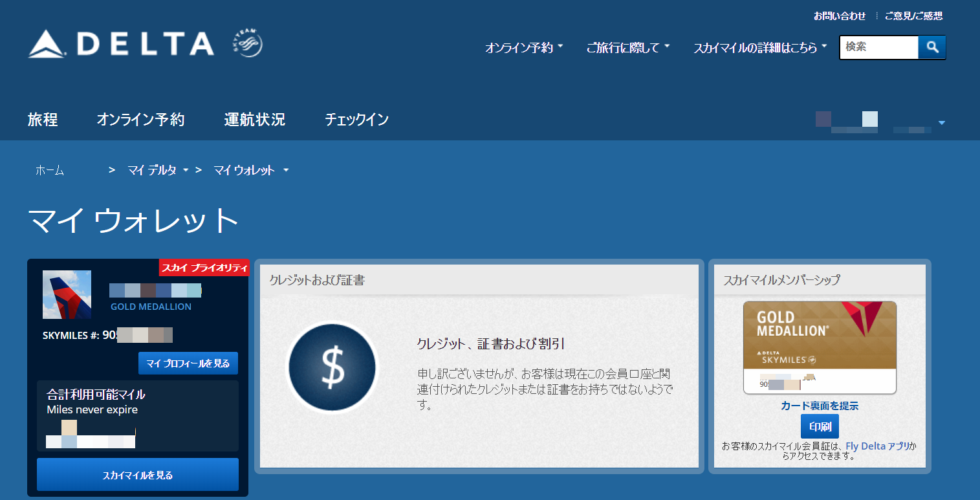
Task: Click the Gold Medallion card image
Action: click(820, 347)
